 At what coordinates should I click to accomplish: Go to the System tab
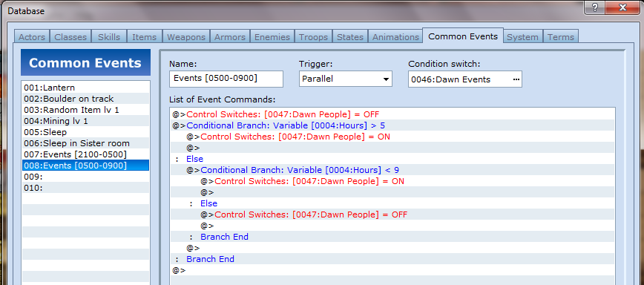coord(522,37)
